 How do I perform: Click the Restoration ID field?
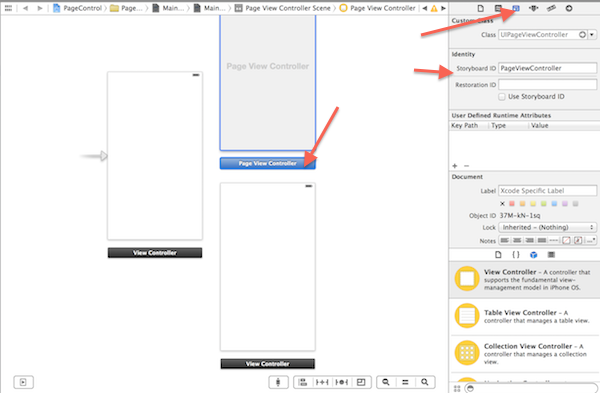pos(547,85)
